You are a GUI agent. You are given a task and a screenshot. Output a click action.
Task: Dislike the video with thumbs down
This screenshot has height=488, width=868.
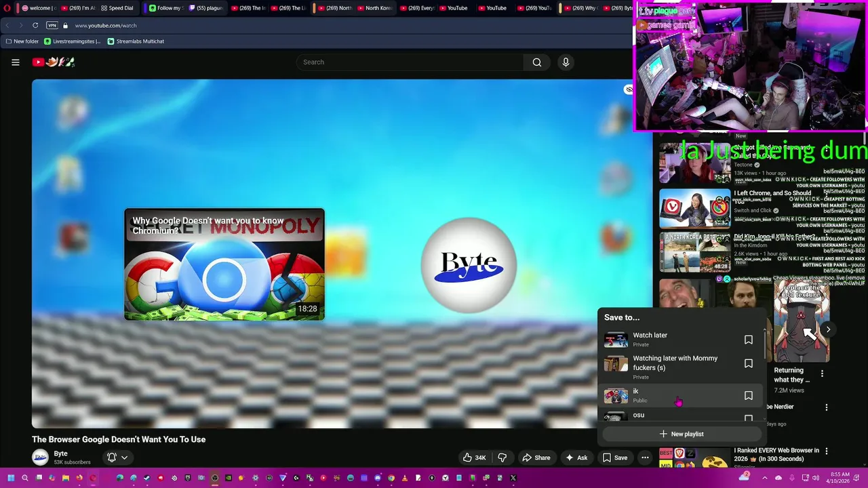502,457
